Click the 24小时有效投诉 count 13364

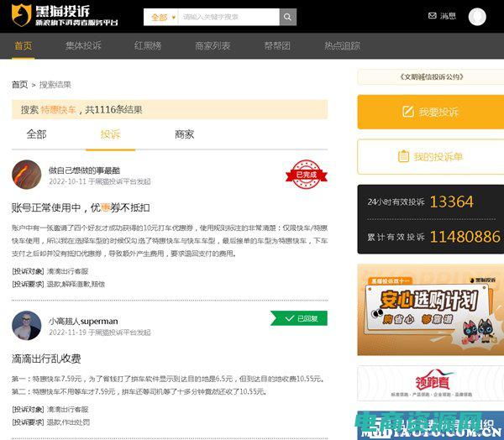point(451,202)
